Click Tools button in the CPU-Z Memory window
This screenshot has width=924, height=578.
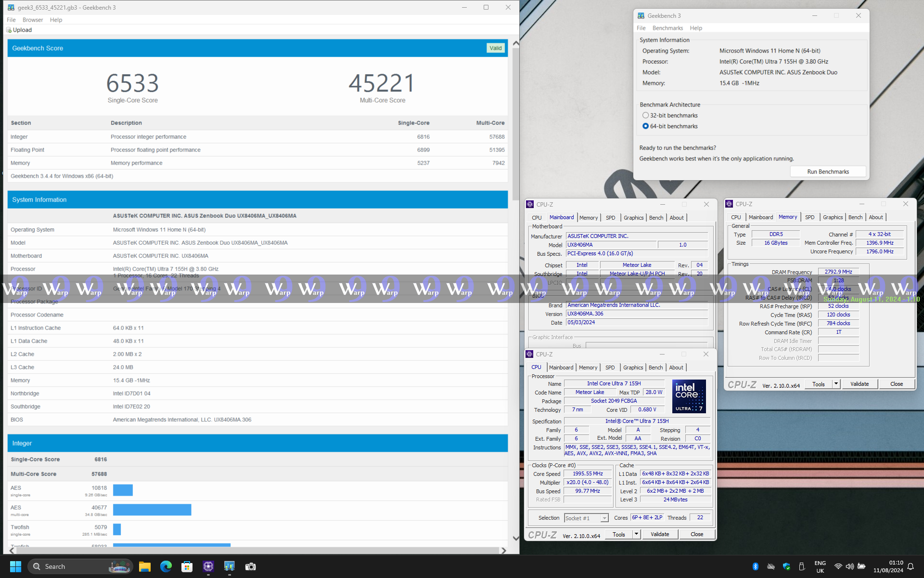[x=819, y=384]
